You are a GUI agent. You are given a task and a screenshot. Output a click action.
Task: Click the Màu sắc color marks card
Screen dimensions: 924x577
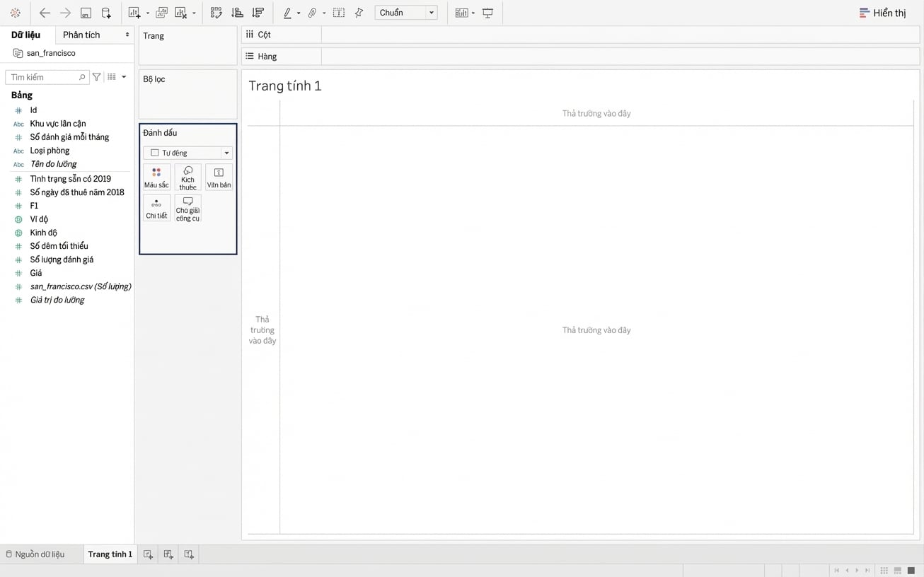156,177
